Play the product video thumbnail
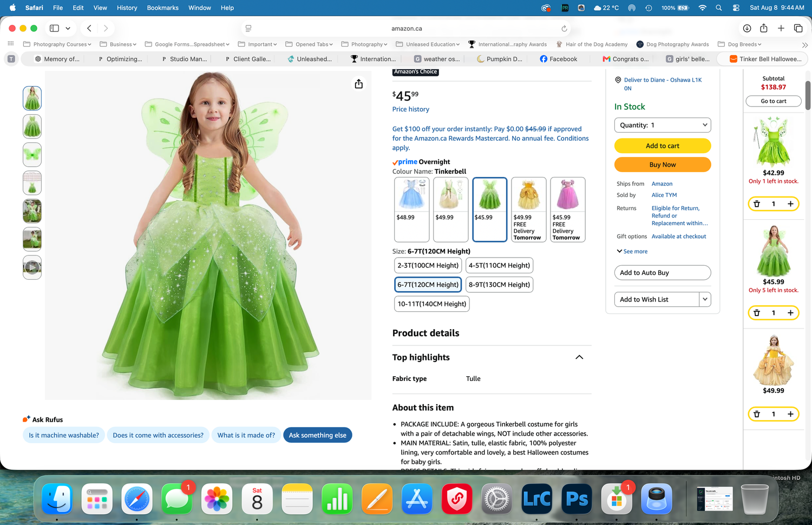The width and height of the screenshot is (812, 525). tap(32, 267)
